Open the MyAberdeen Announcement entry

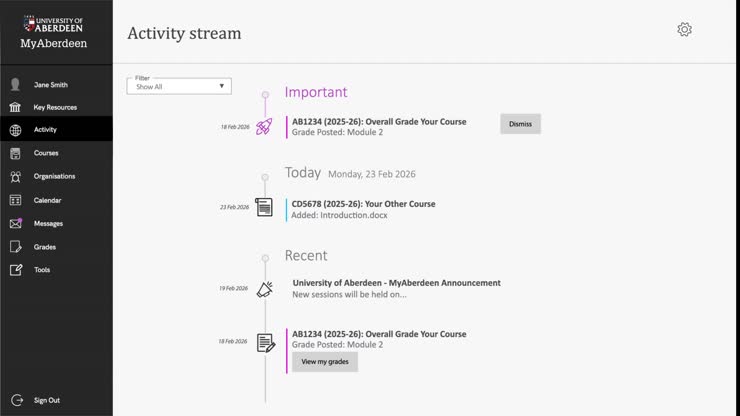[x=396, y=283]
